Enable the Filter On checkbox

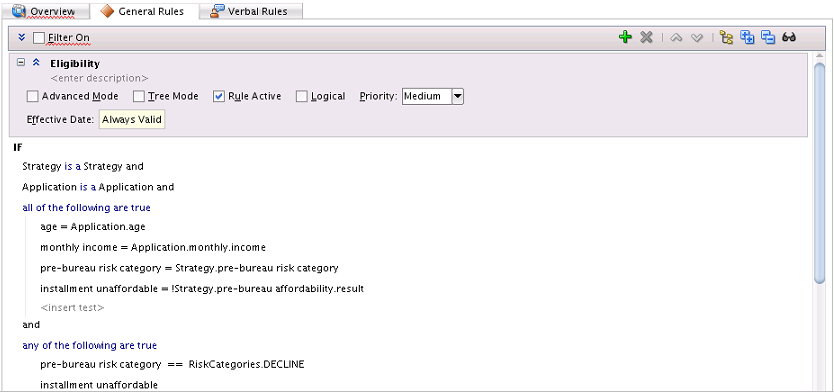39,38
